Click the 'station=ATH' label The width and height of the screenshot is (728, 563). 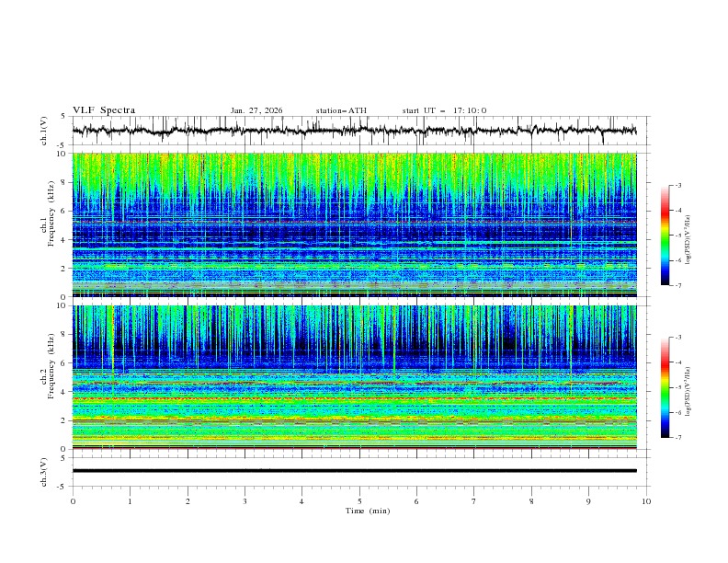click(341, 110)
